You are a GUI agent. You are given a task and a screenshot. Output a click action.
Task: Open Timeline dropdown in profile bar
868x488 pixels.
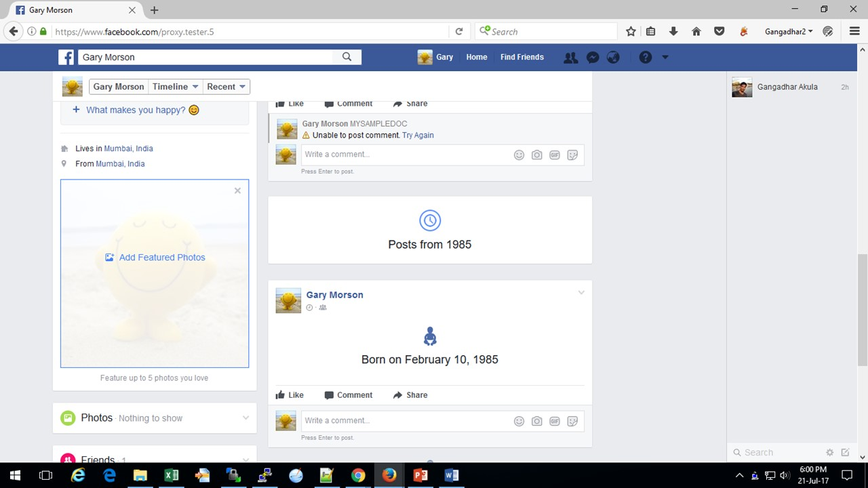tap(176, 87)
